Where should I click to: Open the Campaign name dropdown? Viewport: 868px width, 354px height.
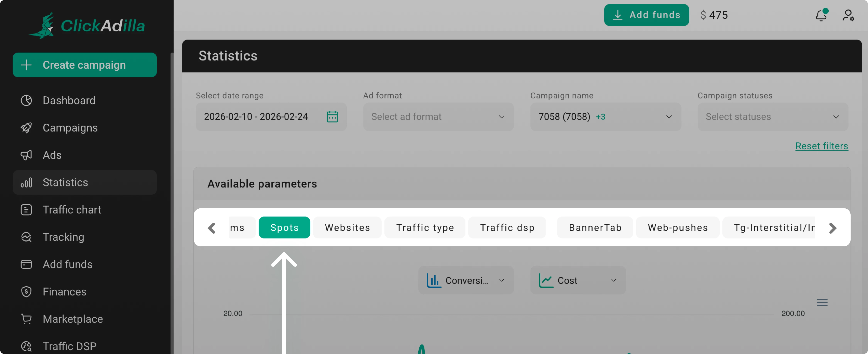click(605, 116)
